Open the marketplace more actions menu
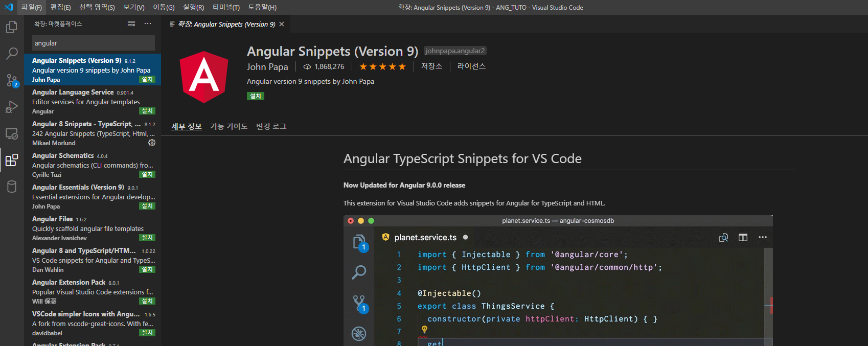Viewport: 868px width, 346px height. point(148,24)
